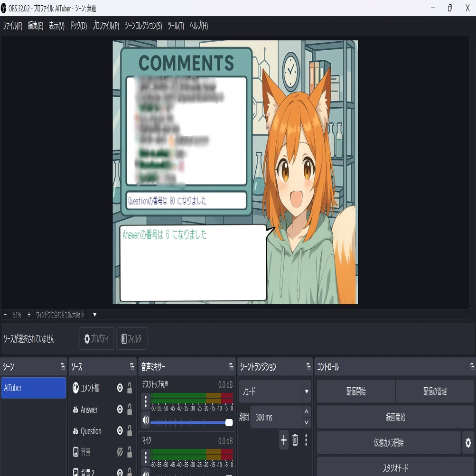Hide the 背景 2 source

(120, 472)
